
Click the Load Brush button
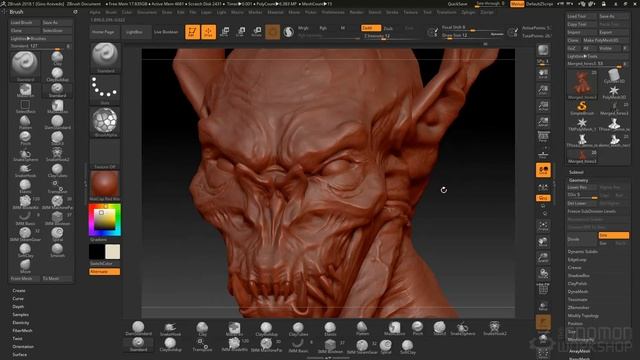25,22
